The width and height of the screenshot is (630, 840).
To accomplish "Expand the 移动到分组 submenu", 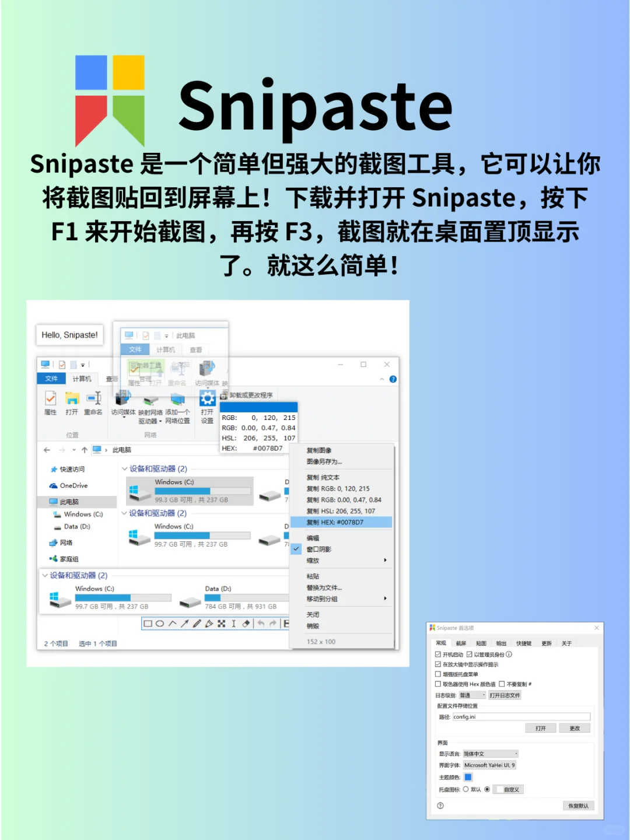I will point(342,599).
